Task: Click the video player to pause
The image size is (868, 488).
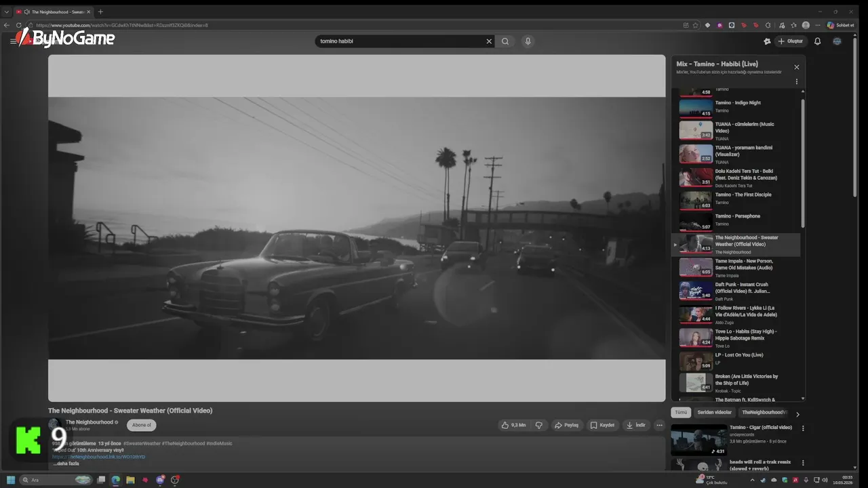Action: [x=357, y=228]
